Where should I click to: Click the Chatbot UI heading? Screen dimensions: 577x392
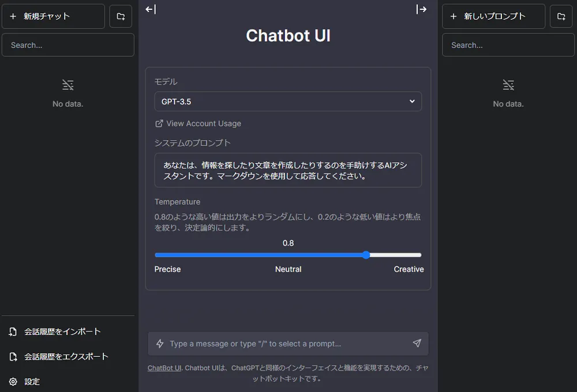click(x=288, y=36)
